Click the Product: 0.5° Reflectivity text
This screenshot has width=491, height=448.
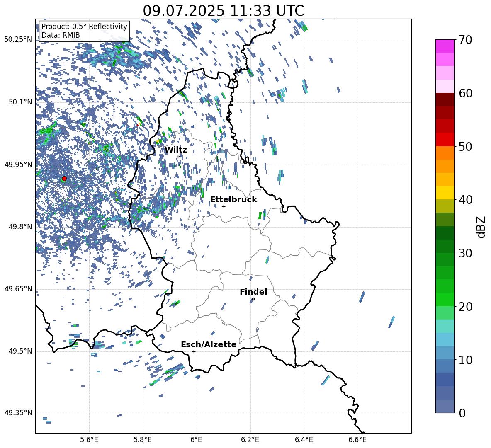pos(84,27)
